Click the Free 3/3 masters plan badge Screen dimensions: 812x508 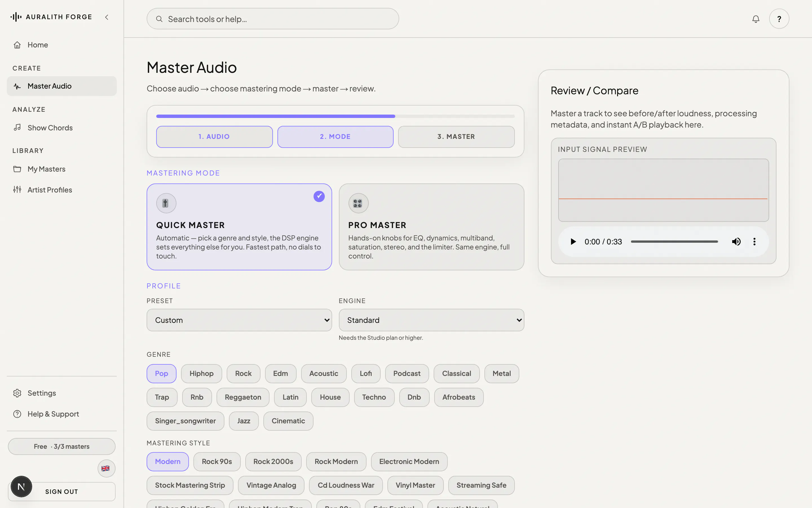click(62, 446)
